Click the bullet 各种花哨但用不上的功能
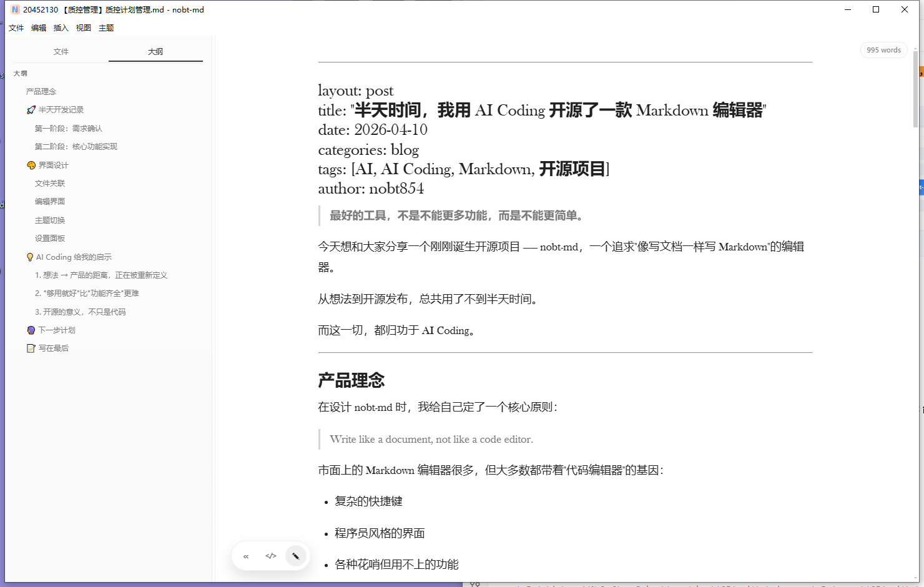The image size is (924, 587). tap(396, 565)
